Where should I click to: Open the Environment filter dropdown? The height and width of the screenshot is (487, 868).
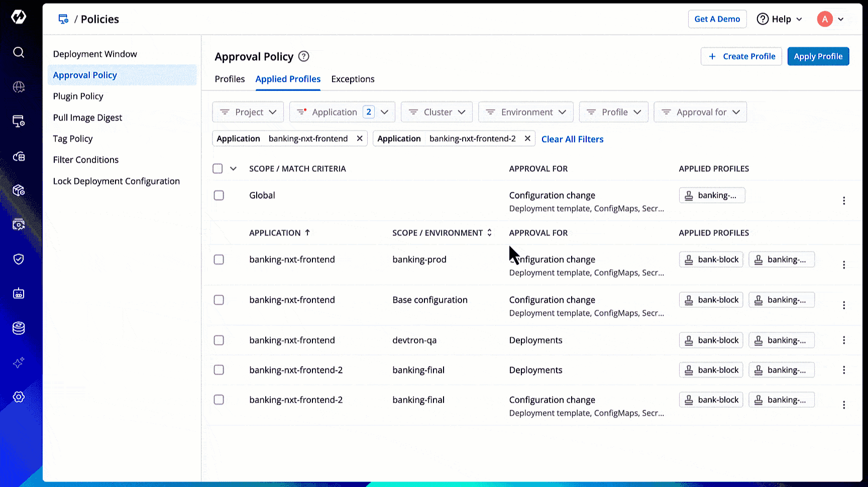point(526,112)
